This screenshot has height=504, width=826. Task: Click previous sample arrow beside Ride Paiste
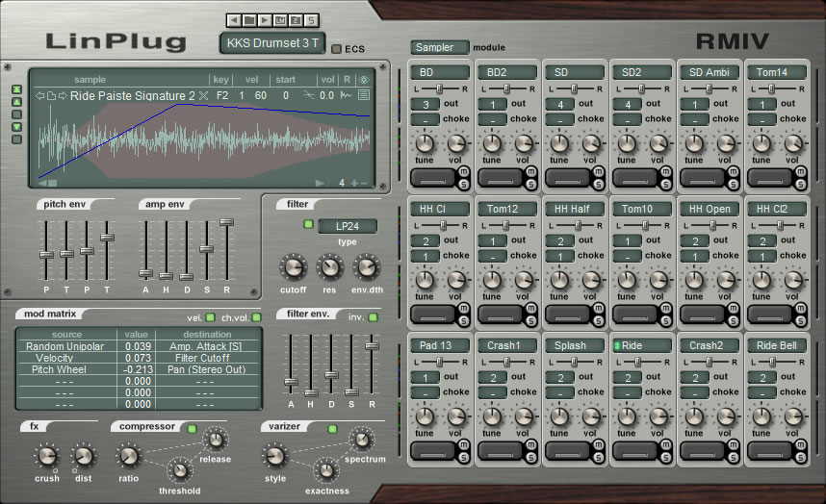click(39, 96)
